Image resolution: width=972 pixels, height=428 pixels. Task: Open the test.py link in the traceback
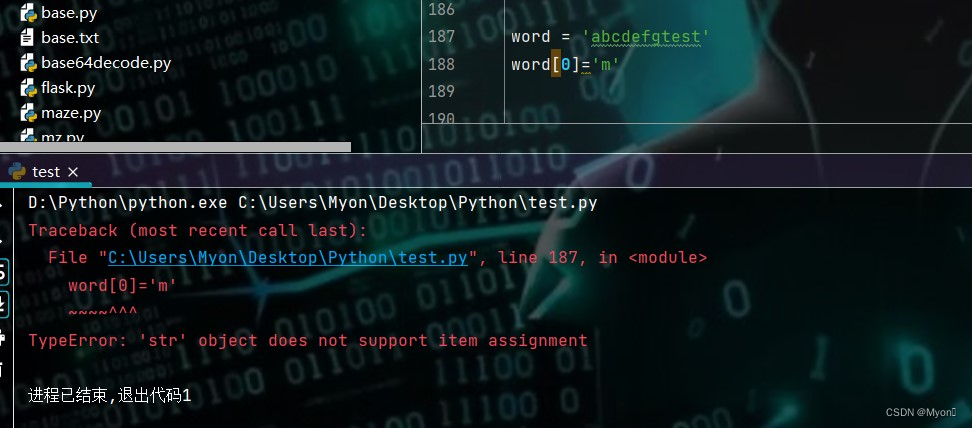point(288,257)
